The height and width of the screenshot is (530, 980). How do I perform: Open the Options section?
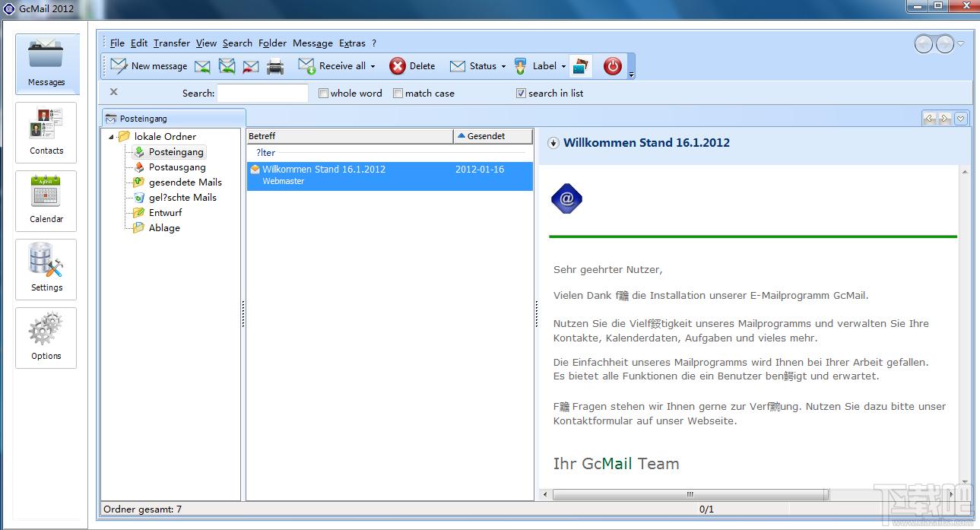click(46, 338)
